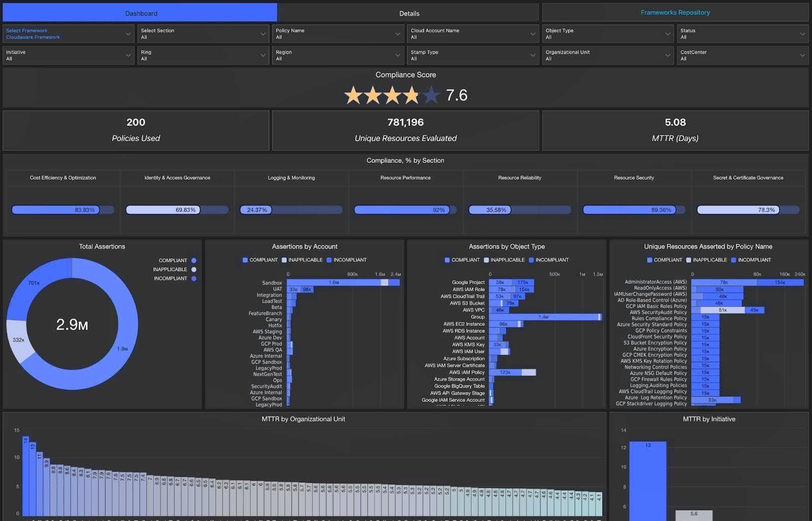Screen dimensions: 812x521
Task: Open the Organizational Unit dropdown
Action: point(608,55)
